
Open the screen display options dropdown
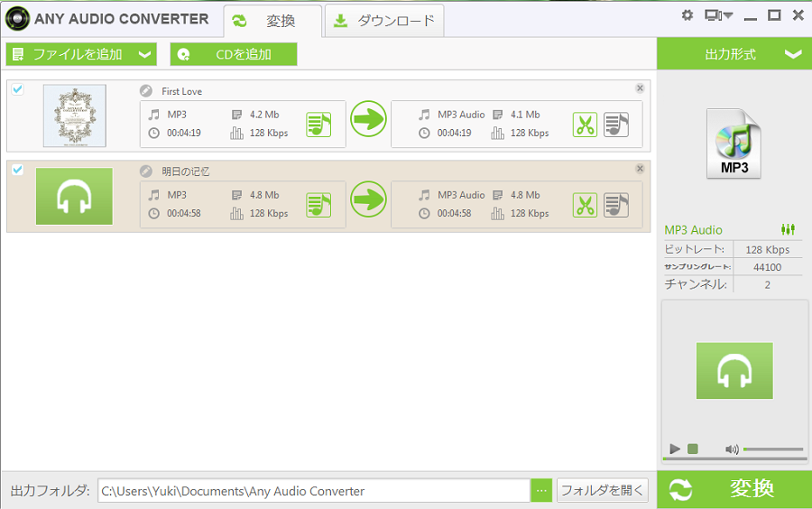719,15
